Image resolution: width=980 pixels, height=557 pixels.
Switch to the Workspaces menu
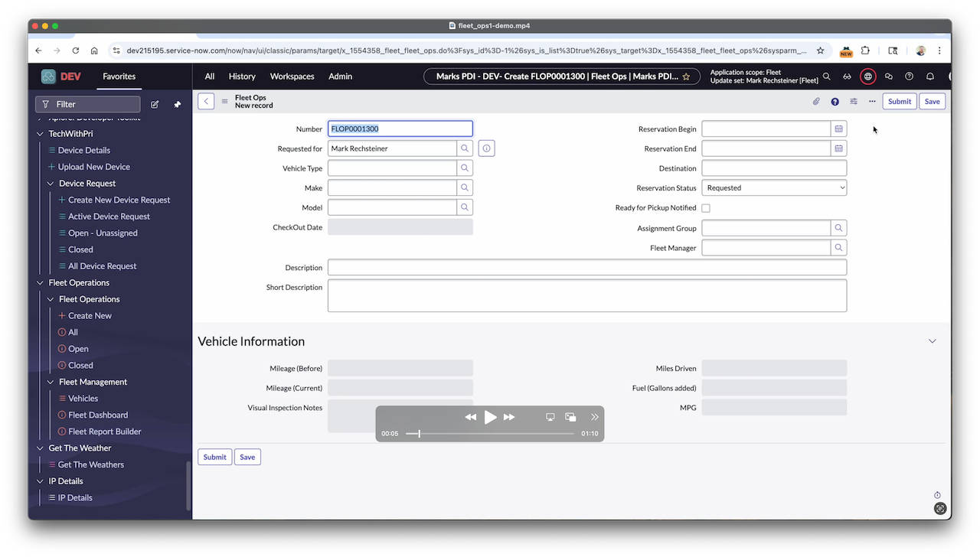tap(292, 77)
